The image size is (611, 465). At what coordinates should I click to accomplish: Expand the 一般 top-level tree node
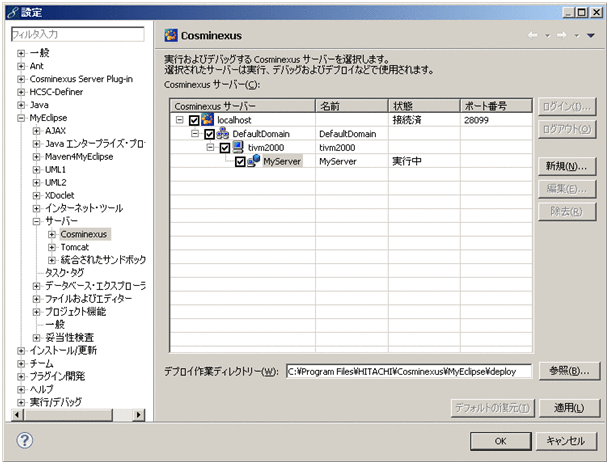click(x=21, y=53)
